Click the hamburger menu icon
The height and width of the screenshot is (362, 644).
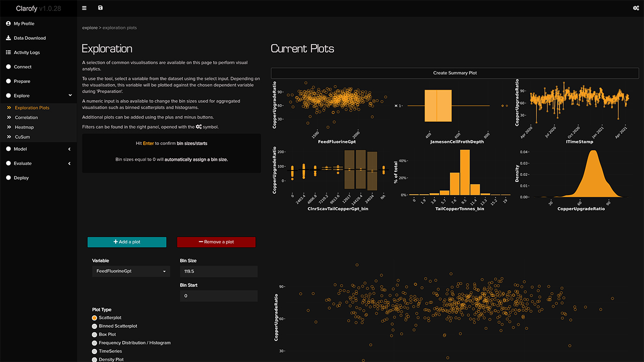click(84, 8)
